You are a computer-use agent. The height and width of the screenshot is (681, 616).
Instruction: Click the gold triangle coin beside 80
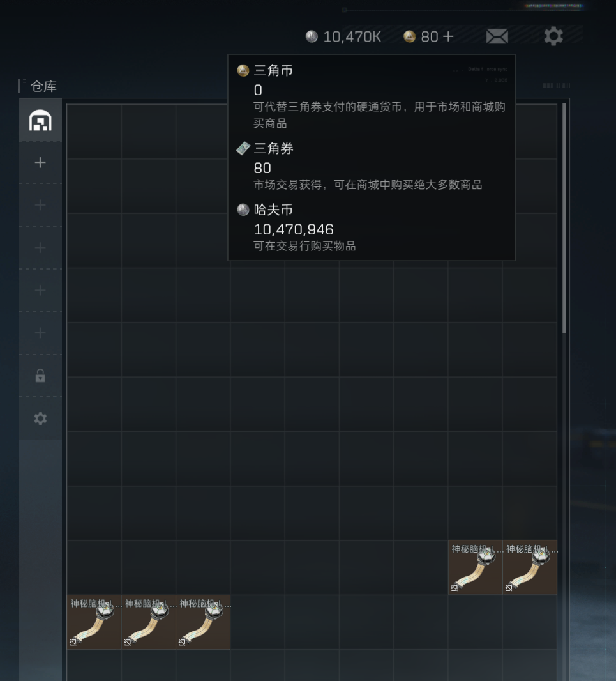click(x=409, y=36)
